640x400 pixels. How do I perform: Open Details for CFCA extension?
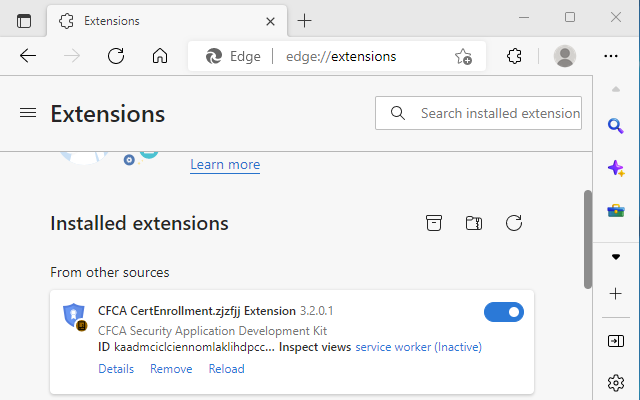pyautogui.click(x=116, y=369)
